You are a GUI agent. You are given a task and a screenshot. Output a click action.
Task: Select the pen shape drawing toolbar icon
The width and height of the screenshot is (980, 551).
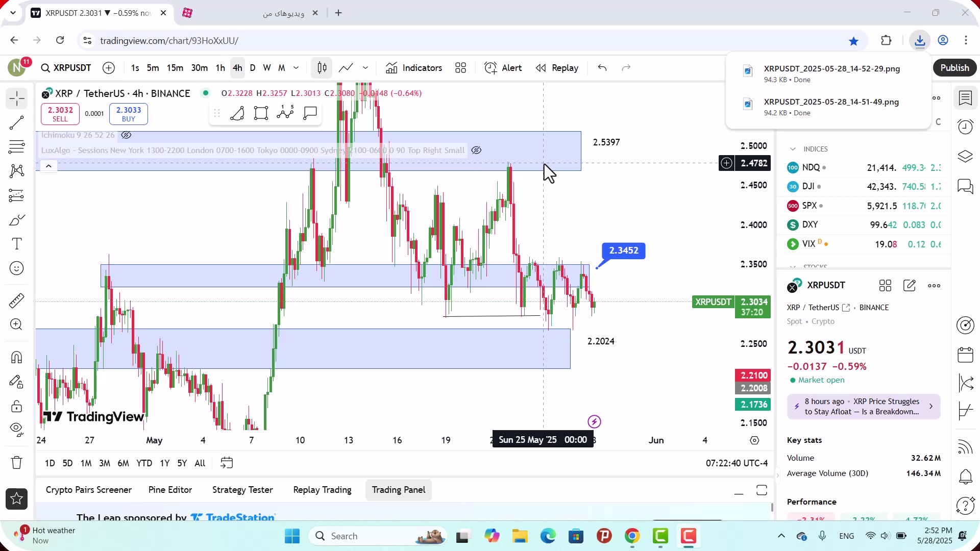[x=237, y=113]
